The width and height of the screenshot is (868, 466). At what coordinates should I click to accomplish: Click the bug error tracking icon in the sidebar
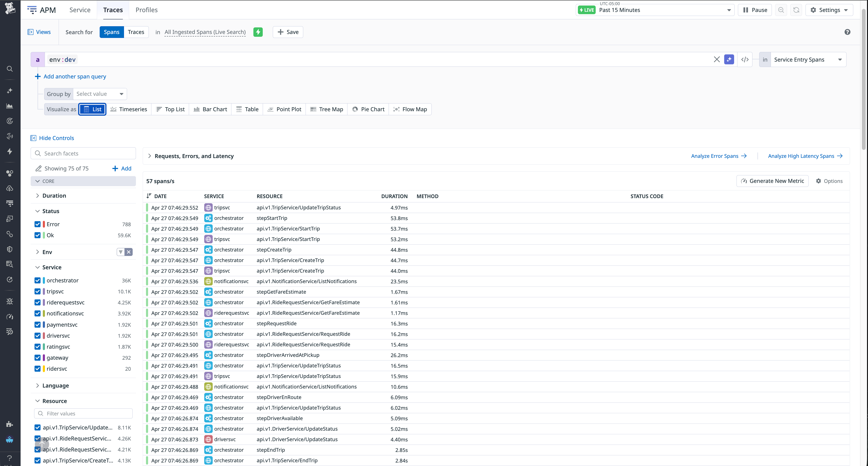point(10,301)
